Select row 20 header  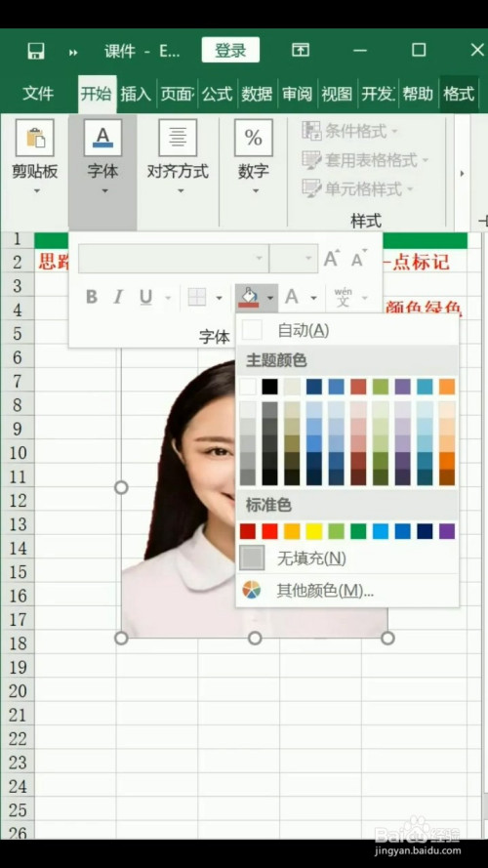click(18, 691)
